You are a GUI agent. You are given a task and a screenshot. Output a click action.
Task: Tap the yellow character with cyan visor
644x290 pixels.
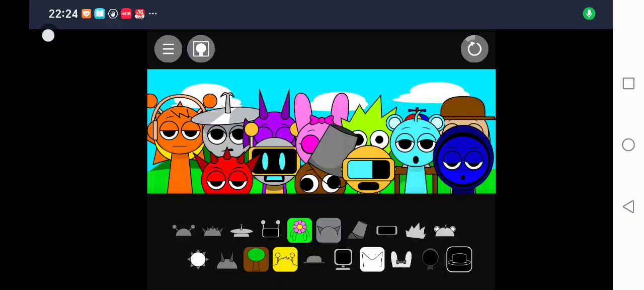click(369, 170)
